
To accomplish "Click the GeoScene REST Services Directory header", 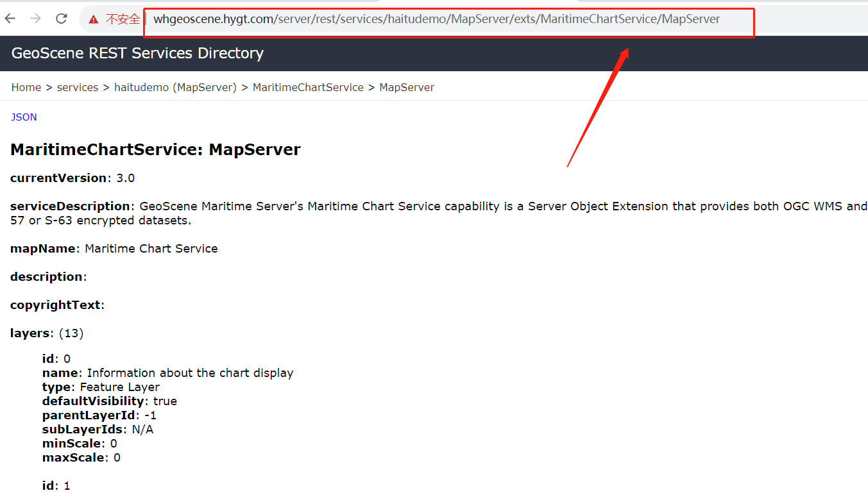I will pyautogui.click(x=137, y=53).
